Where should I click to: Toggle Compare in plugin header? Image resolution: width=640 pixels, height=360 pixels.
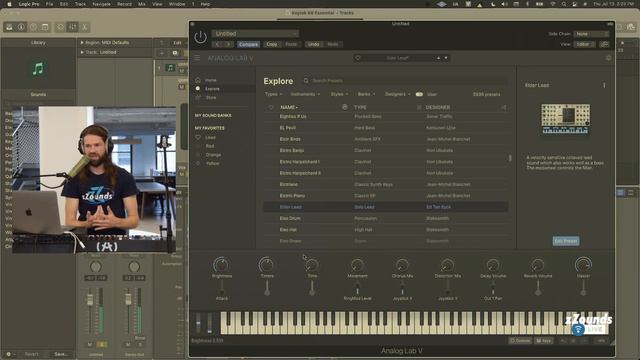(248, 44)
